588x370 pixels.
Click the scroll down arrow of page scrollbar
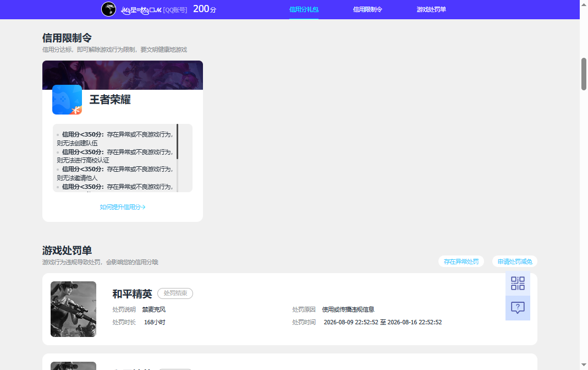pyautogui.click(x=584, y=364)
